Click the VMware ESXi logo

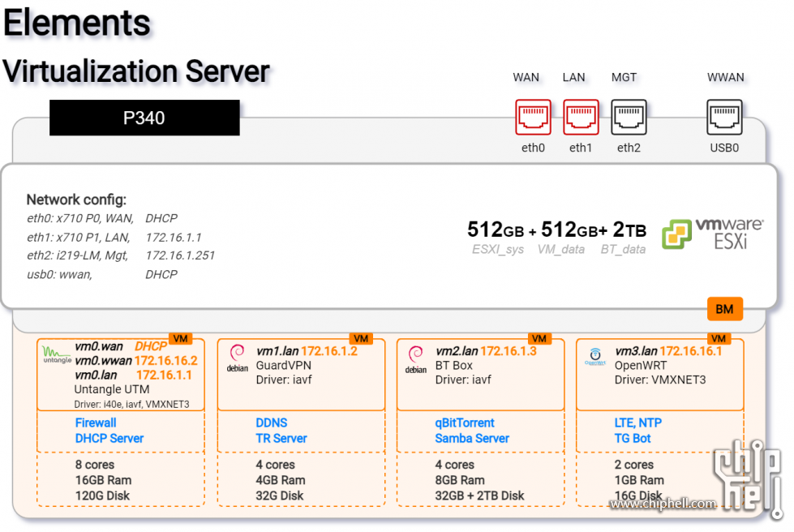click(x=712, y=234)
